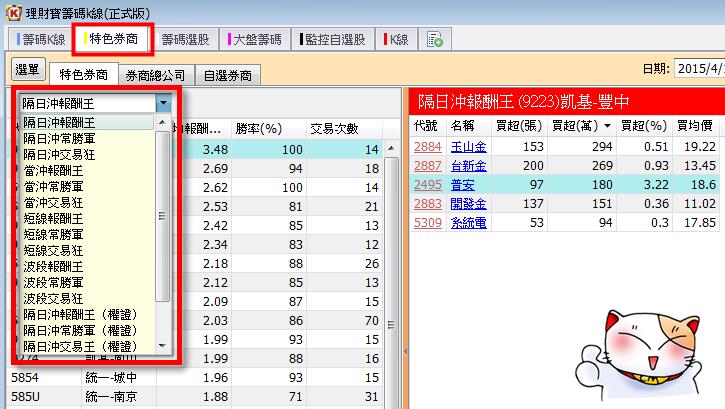Screen dimensions: 725x409
Task: Choose 當沖報酬王 from the dropdown list
Action: [x=56, y=171]
